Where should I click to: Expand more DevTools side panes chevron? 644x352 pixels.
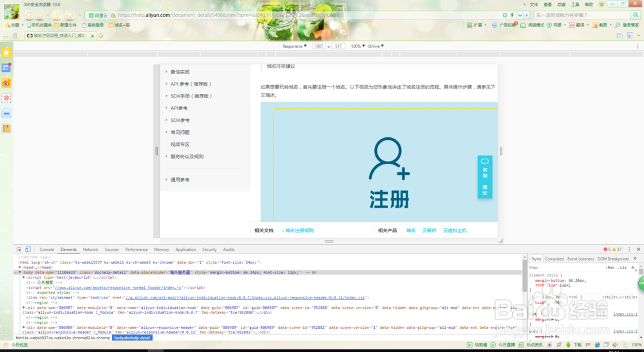pyautogui.click(x=635, y=259)
